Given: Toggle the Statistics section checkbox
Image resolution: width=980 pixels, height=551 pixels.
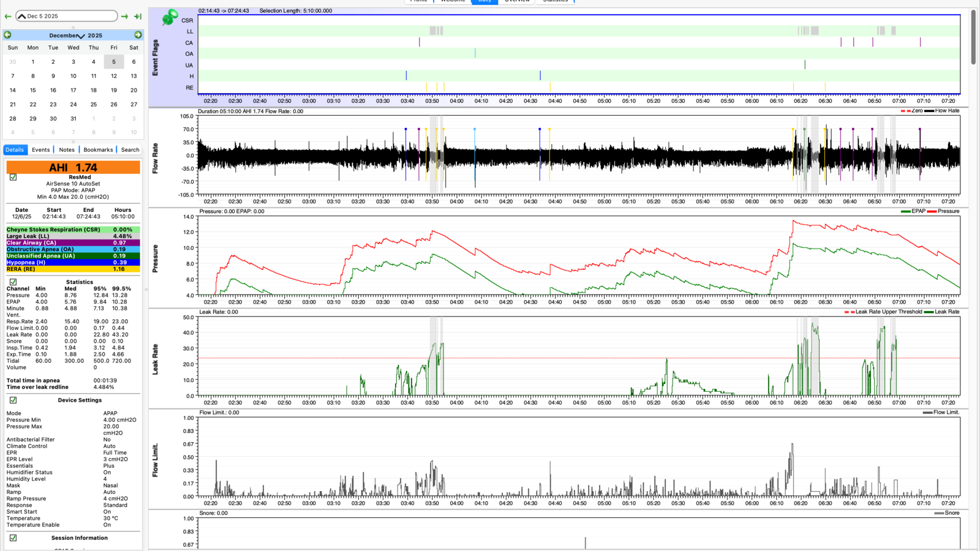Looking at the screenshot, I should [x=13, y=282].
